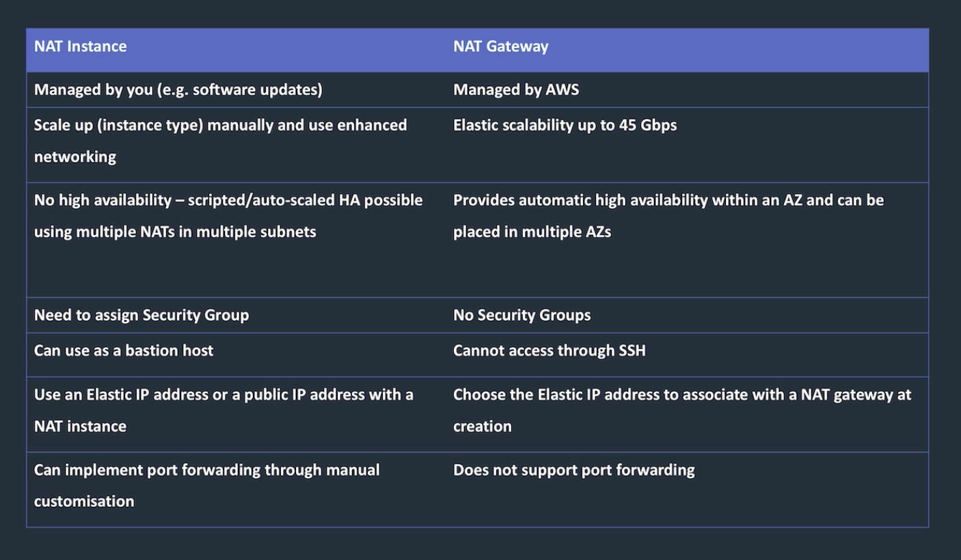The image size is (961, 560).
Task: Click the word "networking" in the scaling row
Action: click(x=75, y=156)
